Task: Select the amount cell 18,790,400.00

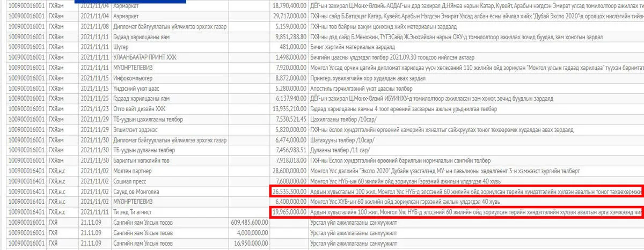Action: pos(290,5)
